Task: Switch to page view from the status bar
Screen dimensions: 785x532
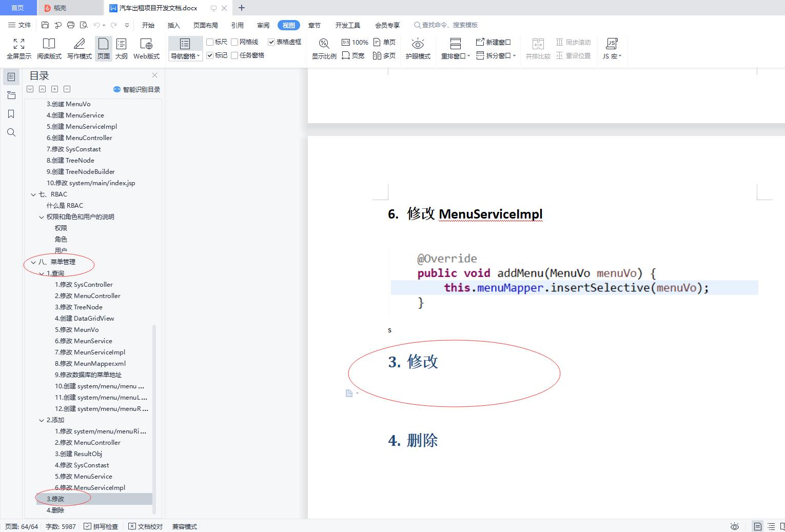Action: tap(757, 526)
